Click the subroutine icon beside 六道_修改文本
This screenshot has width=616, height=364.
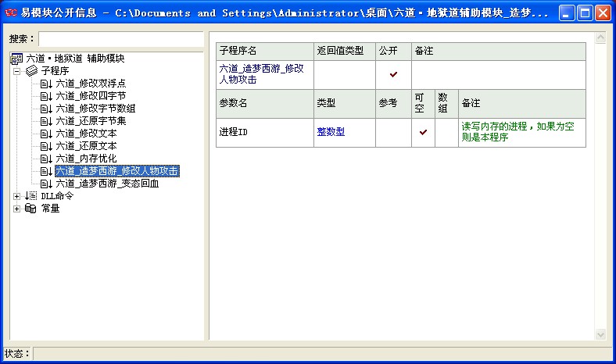point(46,134)
